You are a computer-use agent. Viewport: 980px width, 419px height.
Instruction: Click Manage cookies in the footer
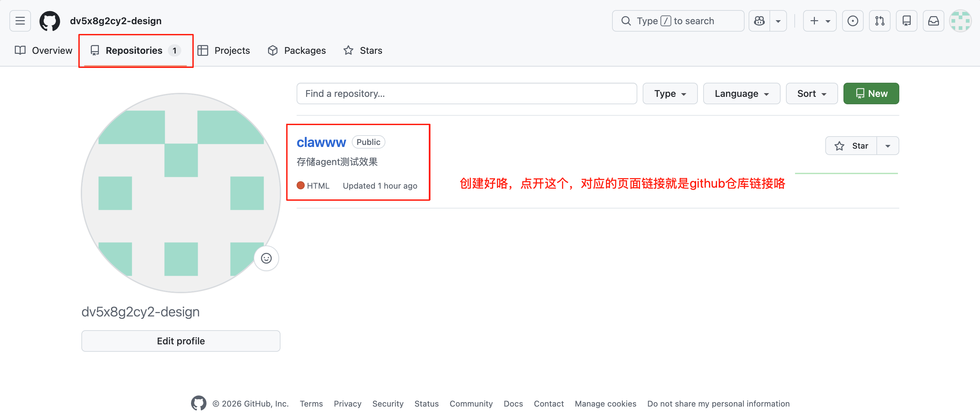pos(605,404)
